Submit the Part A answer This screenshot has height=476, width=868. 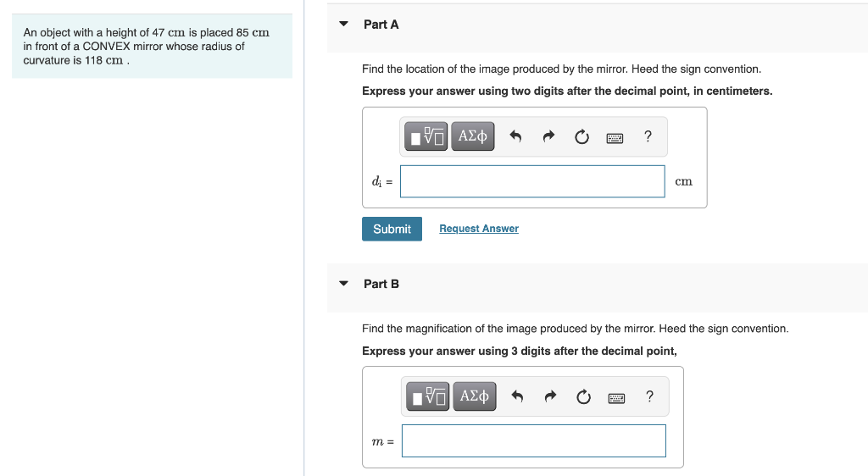[392, 229]
